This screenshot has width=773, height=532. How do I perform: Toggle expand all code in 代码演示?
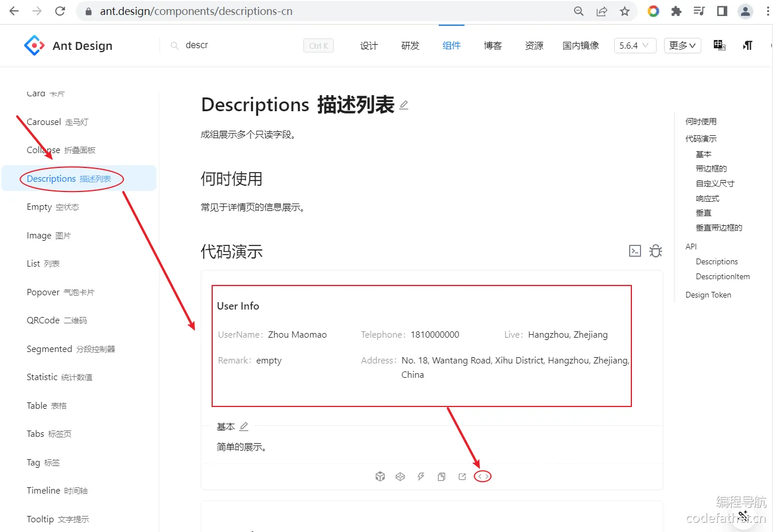pyautogui.click(x=635, y=251)
